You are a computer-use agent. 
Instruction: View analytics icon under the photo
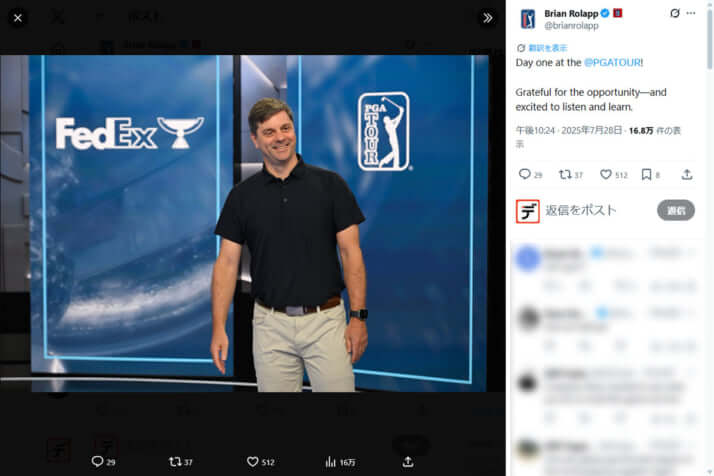[x=330, y=461]
